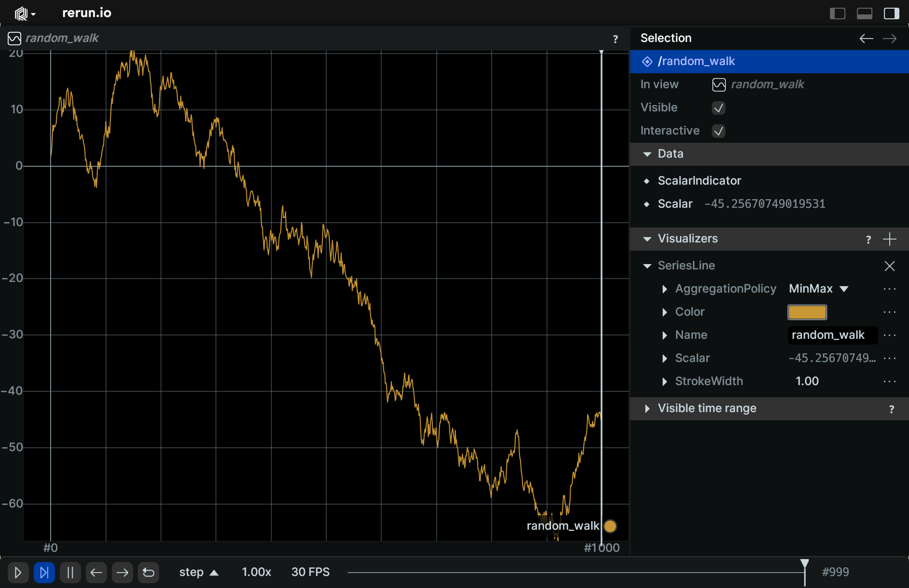
Task: Click the Name field containing random_walk
Action: (x=832, y=335)
